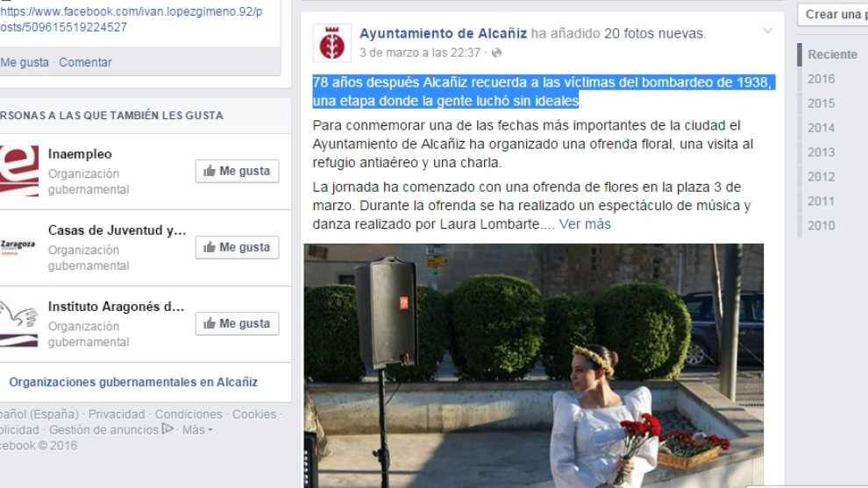The width and height of the screenshot is (868, 488).
Task: Open Organizaciones gubernamentales en Alcañiz link
Action: point(133,382)
